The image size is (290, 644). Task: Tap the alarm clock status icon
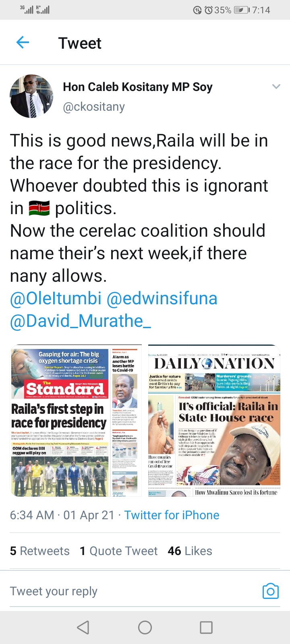point(208,10)
